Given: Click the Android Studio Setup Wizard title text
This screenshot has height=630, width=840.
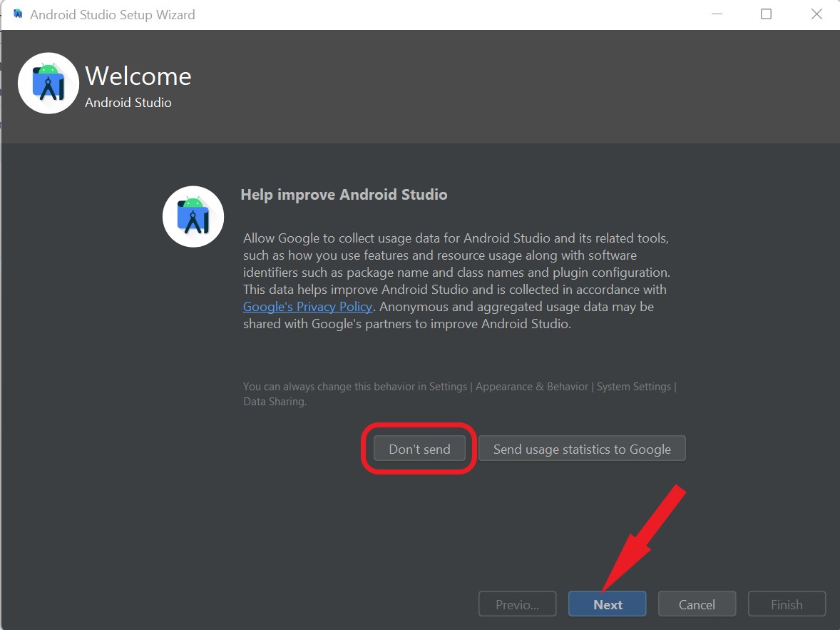Looking at the screenshot, I should pos(111,14).
